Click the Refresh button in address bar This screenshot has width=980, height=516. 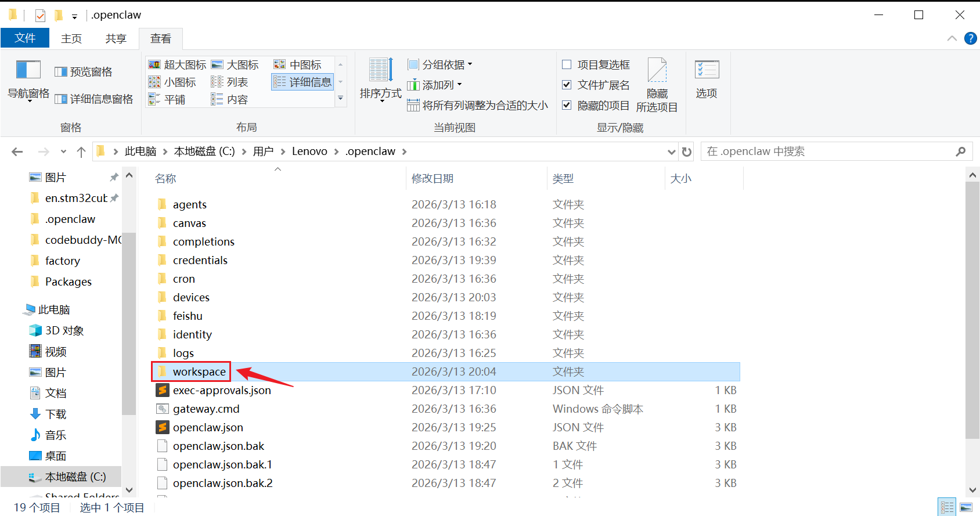click(687, 151)
